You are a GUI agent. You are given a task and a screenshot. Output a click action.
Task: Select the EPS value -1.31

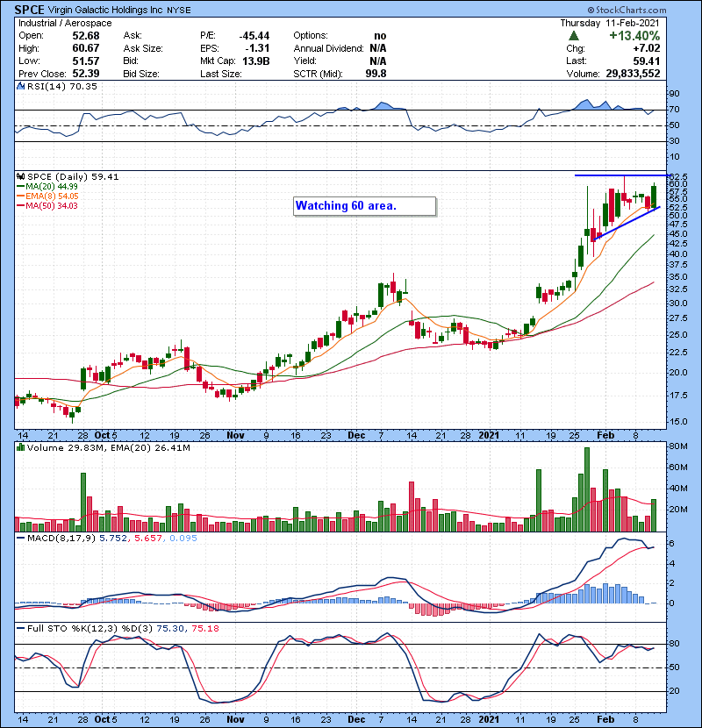click(259, 48)
